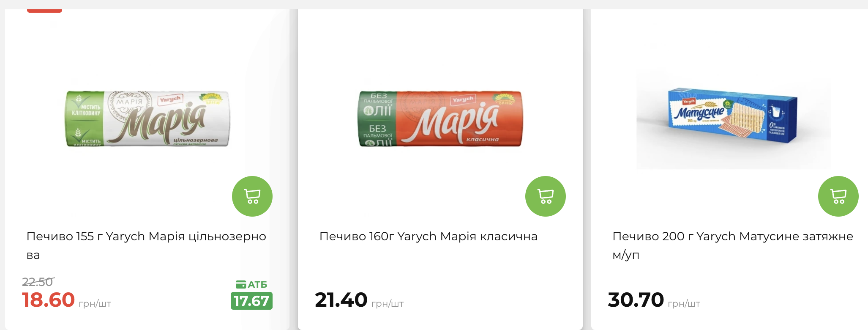Add Марія класична cookies to cart
Image resolution: width=868 pixels, height=330 pixels.
pos(545,196)
